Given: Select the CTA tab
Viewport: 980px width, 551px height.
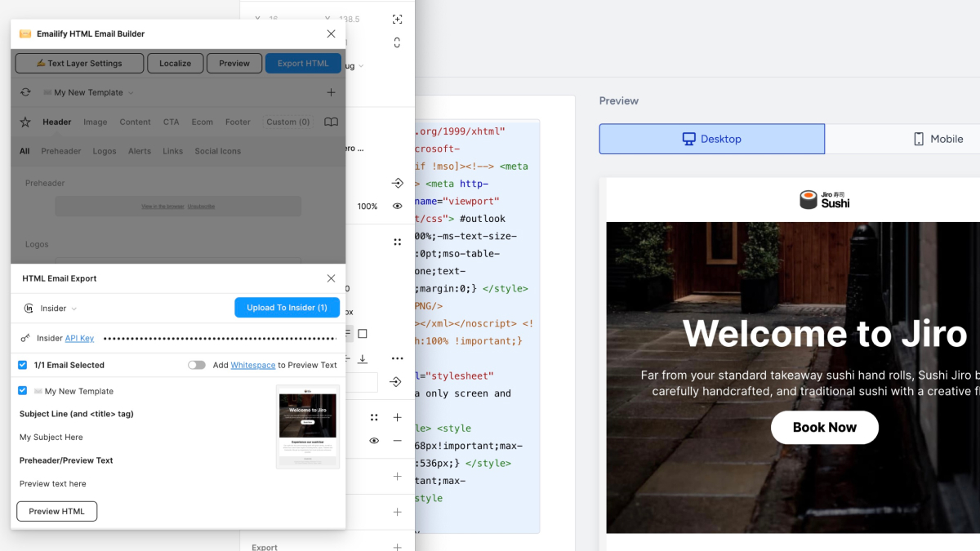Looking at the screenshot, I should (x=171, y=122).
